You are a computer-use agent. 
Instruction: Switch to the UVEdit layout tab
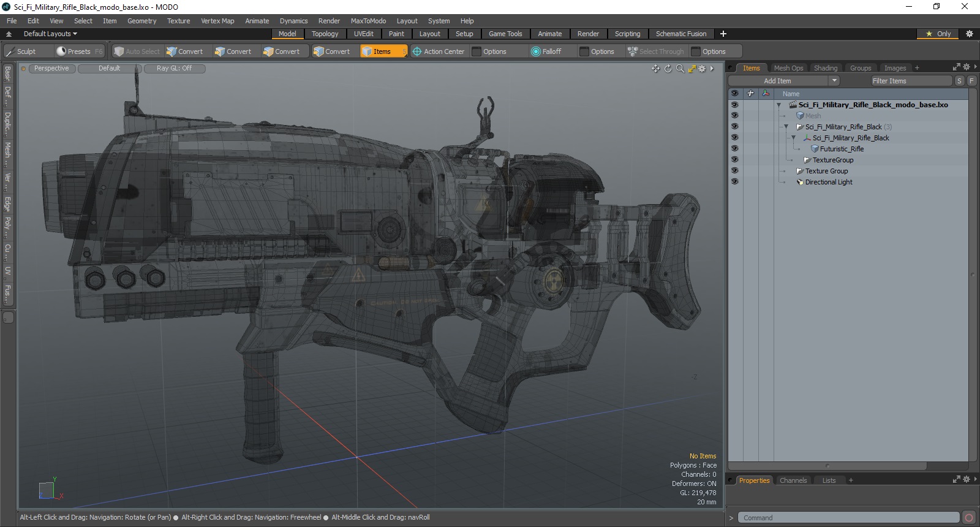pos(363,34)
